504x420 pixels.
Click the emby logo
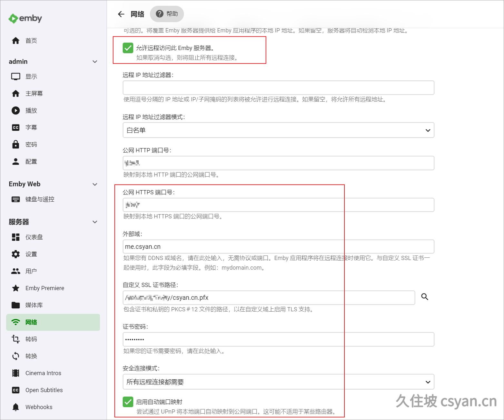25,18
